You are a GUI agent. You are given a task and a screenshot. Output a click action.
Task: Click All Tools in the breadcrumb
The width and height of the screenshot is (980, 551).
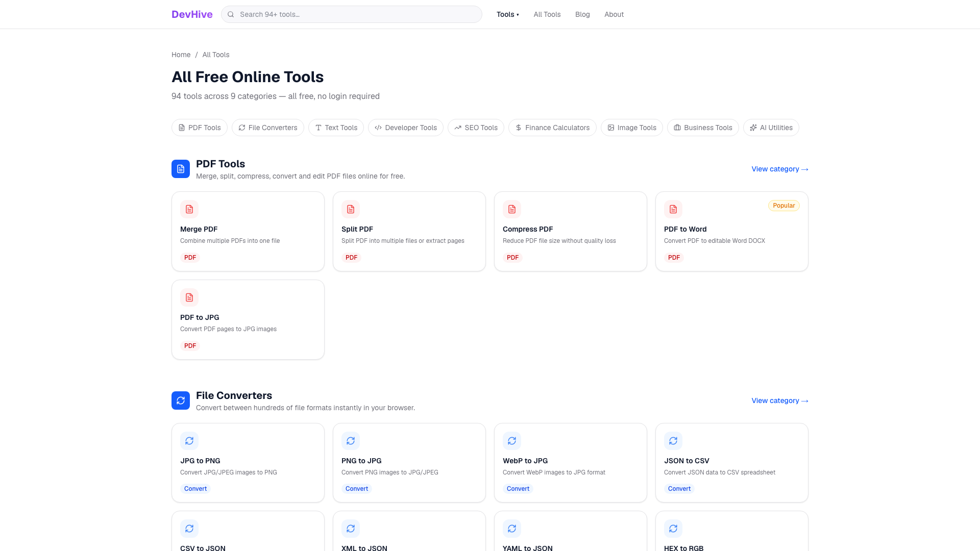pyautogui.click(x=216, y=55)
